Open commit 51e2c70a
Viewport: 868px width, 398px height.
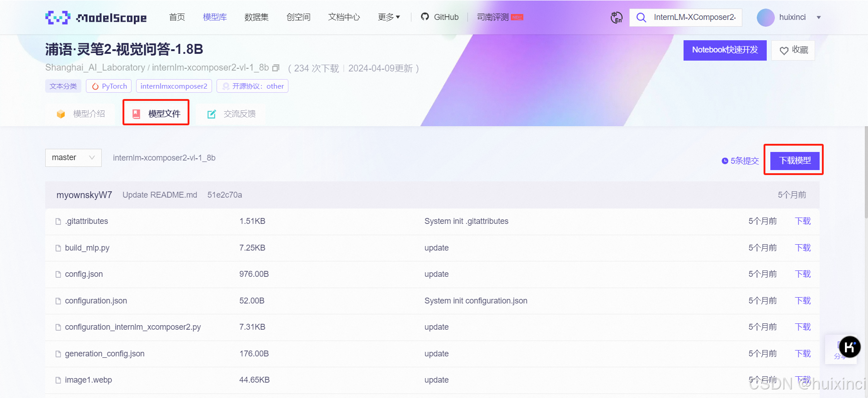click(x=225, y=195)
